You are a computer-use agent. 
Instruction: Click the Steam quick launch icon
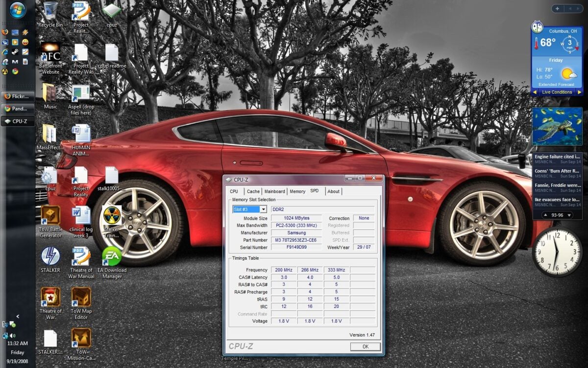[15, 52]
